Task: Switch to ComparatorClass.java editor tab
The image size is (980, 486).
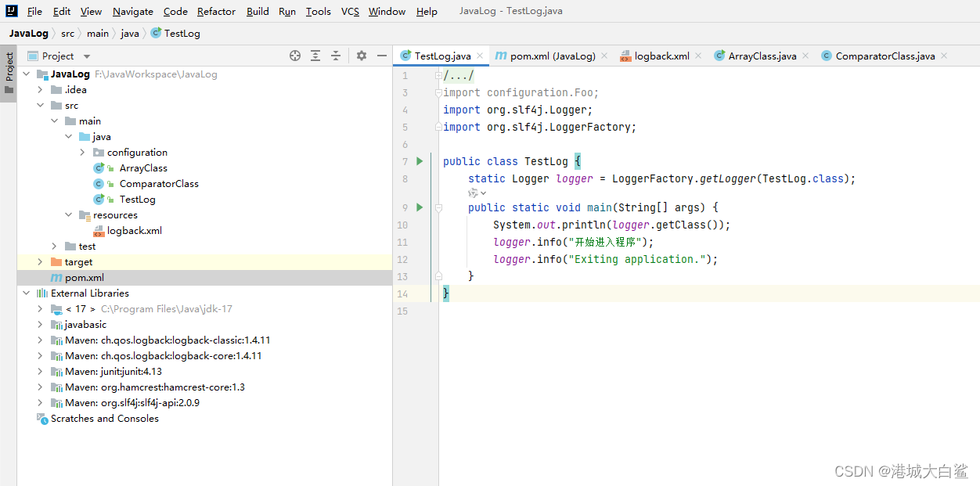Action: [x=885, y=56]
